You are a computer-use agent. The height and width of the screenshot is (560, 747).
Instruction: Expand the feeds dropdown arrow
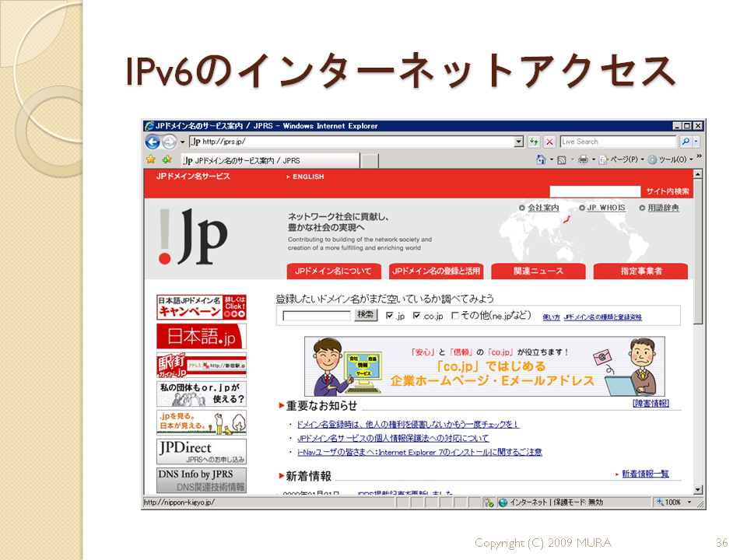572,159
